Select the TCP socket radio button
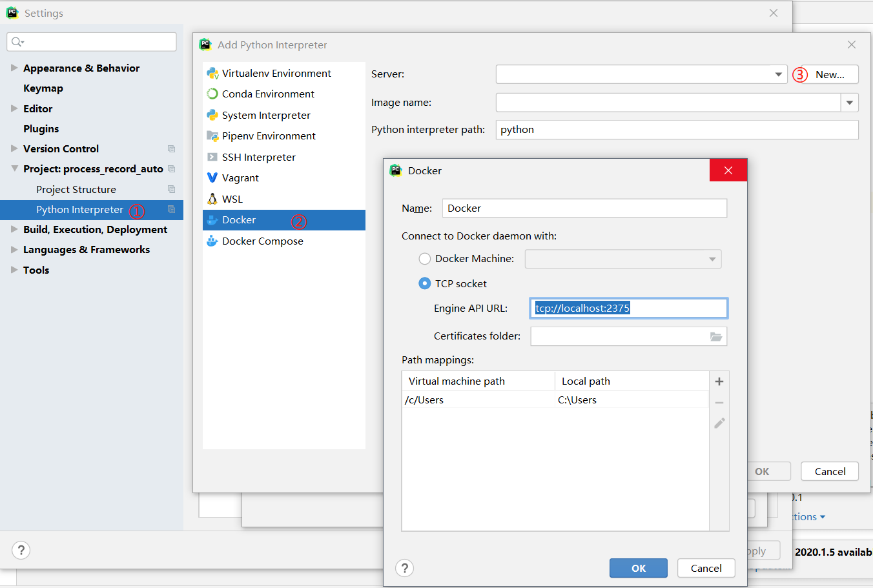The height and width of the screenshot is (588, 873). point(425,283)
